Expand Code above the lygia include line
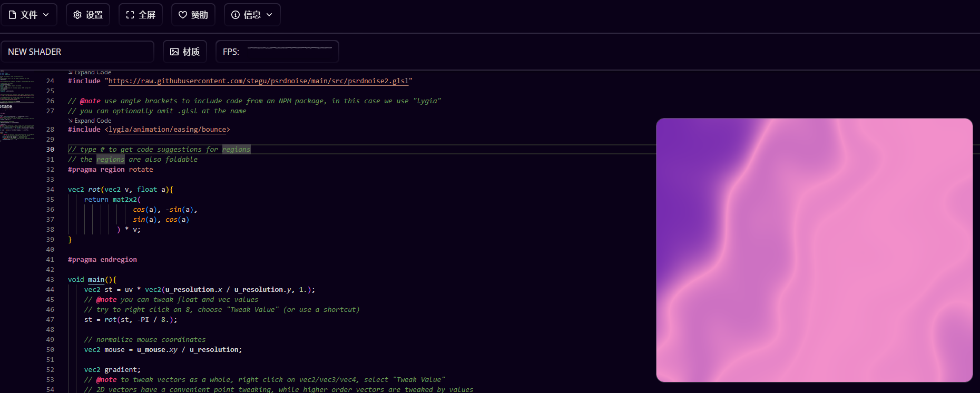This screenshot has width=980, height=393. coord(90,121)
